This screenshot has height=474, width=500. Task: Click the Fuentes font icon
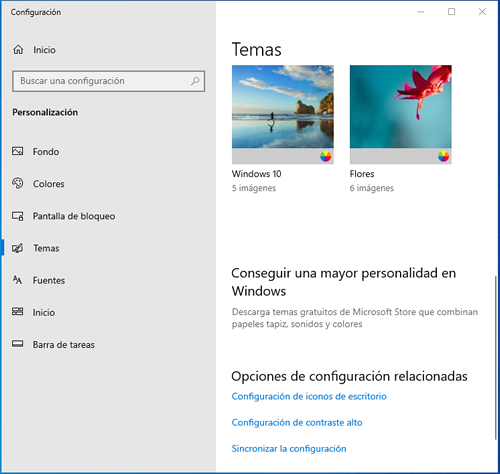(x=18, y=280)
